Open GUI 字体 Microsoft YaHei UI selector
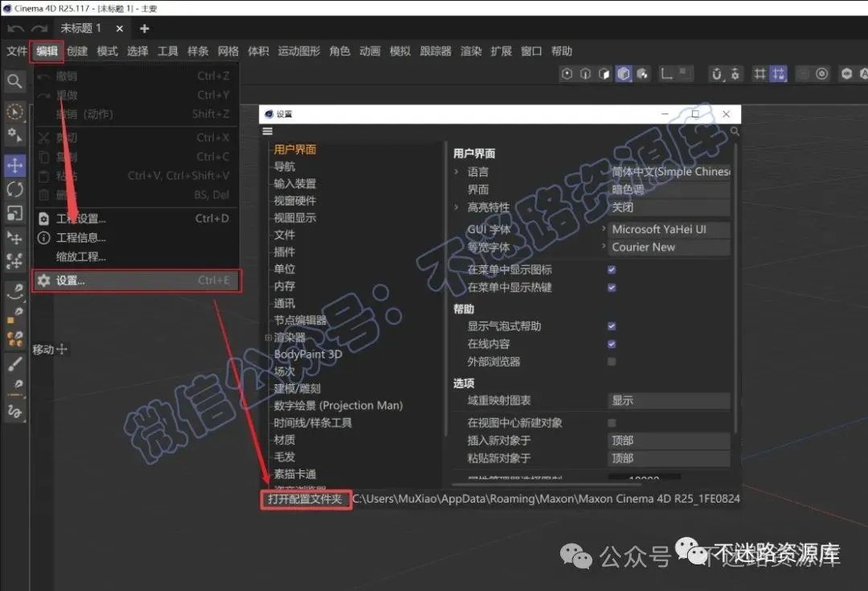The height and width of the screenshot is (591, 868). (669, 229)
